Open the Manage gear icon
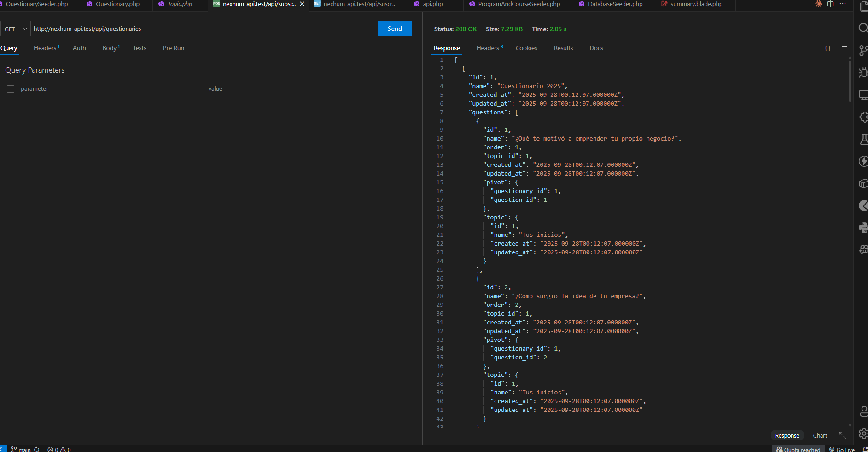 863,434
